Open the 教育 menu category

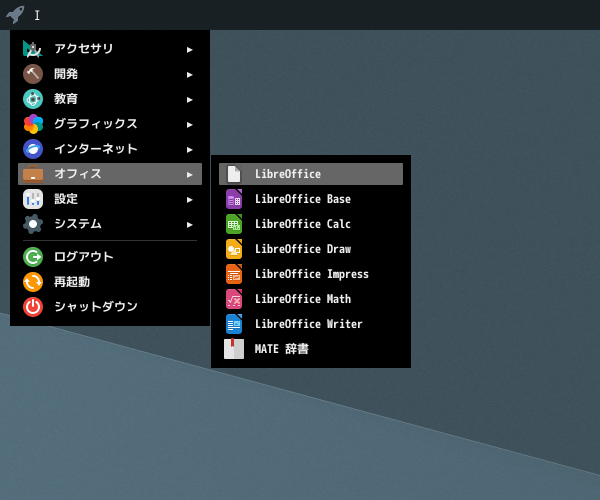[110, 99]
